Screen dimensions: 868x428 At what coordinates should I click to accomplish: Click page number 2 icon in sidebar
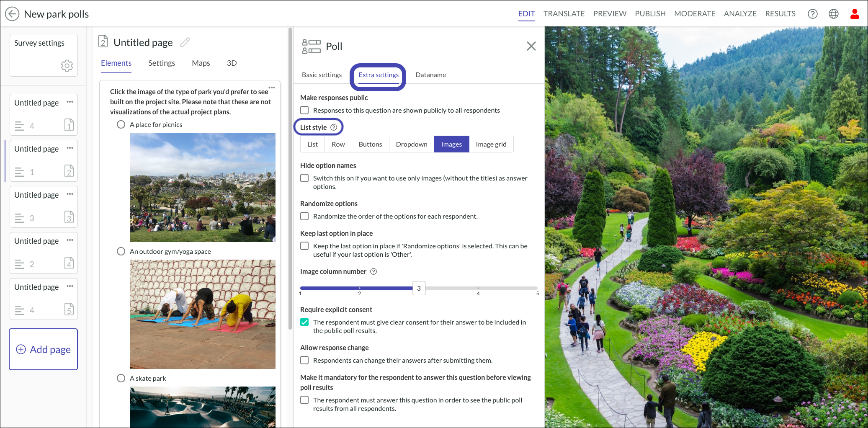[69, 171]
